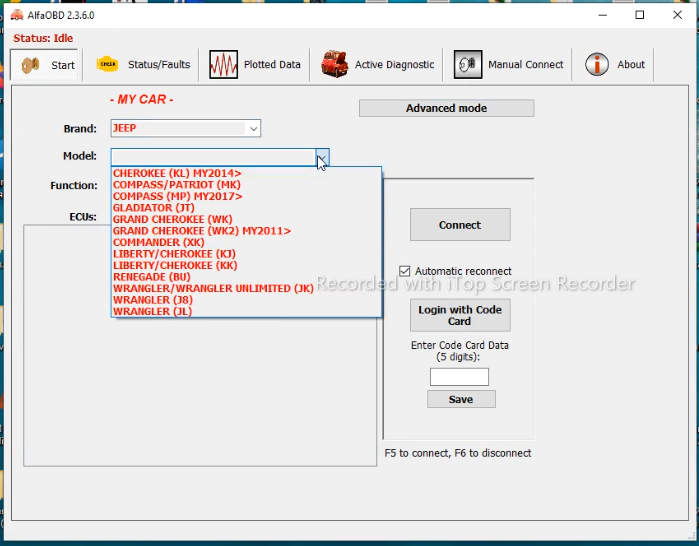Click the Plotted Data waveform icon

[223, 65]
